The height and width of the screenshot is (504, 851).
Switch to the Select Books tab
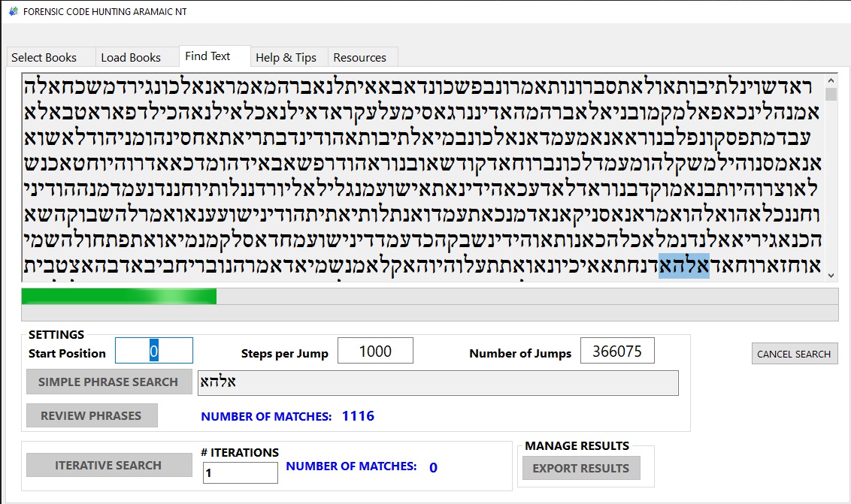pyautogui.click(x=48, y=56)
